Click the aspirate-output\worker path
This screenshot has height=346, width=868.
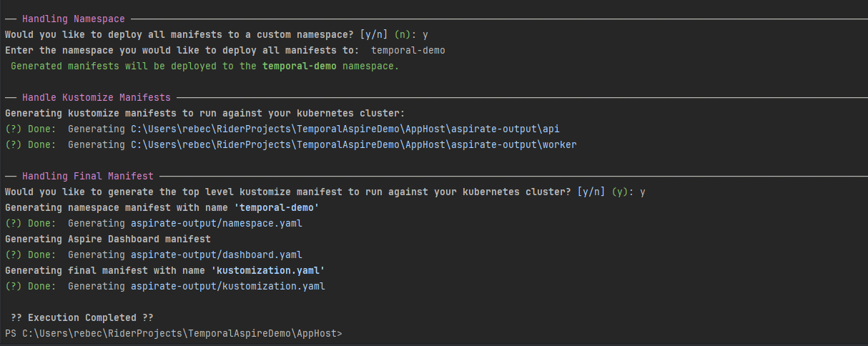pyautogui.click(x=354, y=144)
